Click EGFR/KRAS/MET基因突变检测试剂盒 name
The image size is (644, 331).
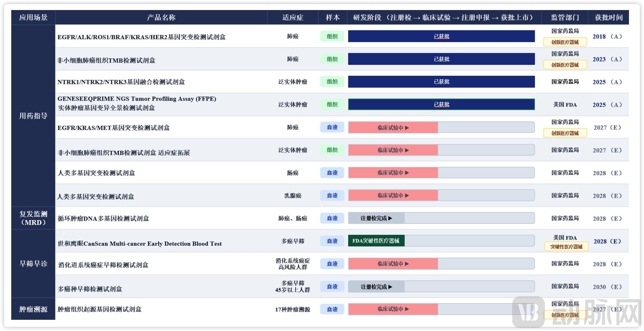tap(114, 127)
